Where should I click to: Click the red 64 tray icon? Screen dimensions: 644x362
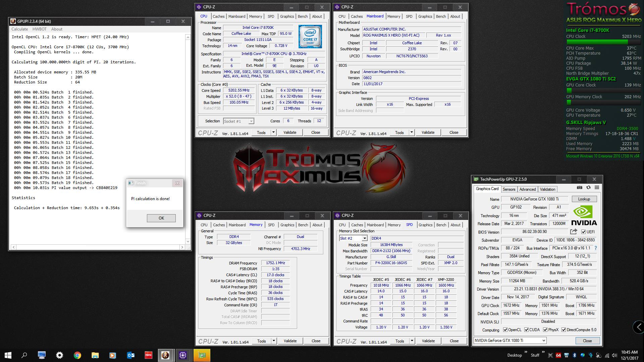558,355
